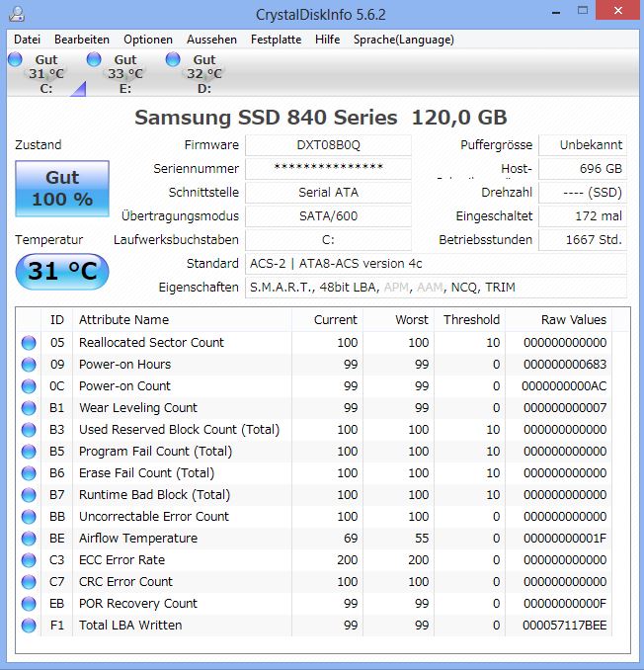Screen dimensions: 644x670
Task: Click status orb for CRC Error Count
Action: pyautogui.click(x=29, y=582)
